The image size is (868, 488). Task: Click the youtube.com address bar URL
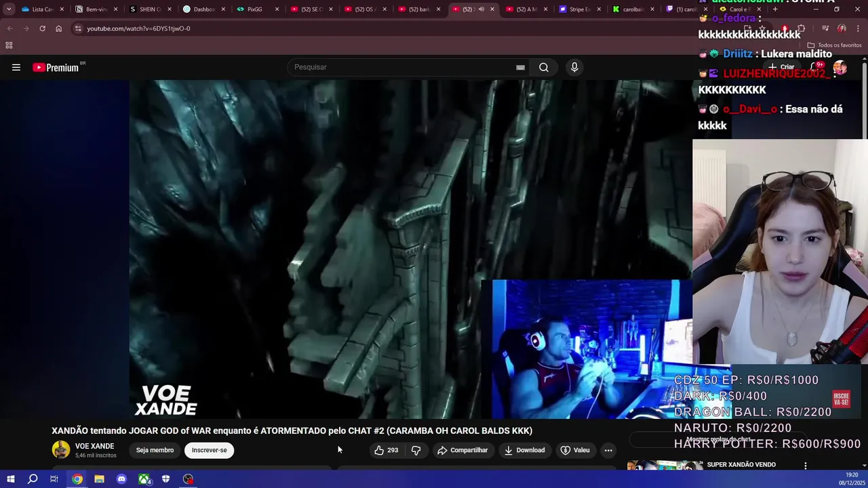pos(138,28)
